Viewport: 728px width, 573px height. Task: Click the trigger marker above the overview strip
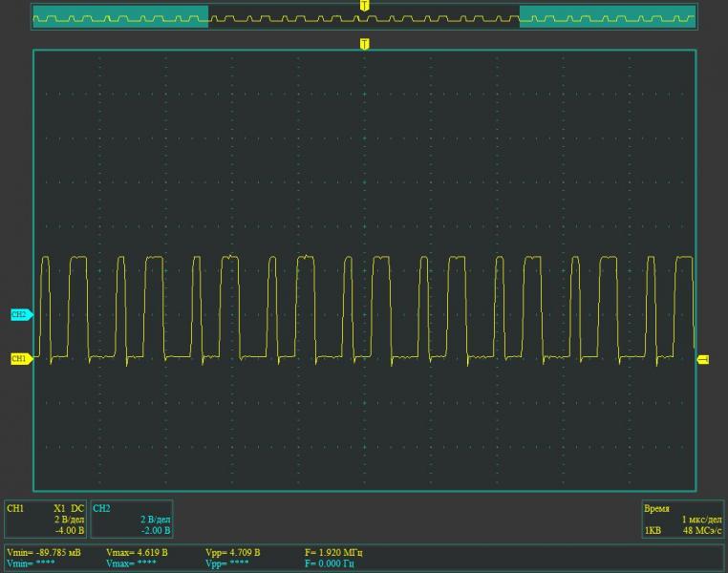tap(364, 6)
